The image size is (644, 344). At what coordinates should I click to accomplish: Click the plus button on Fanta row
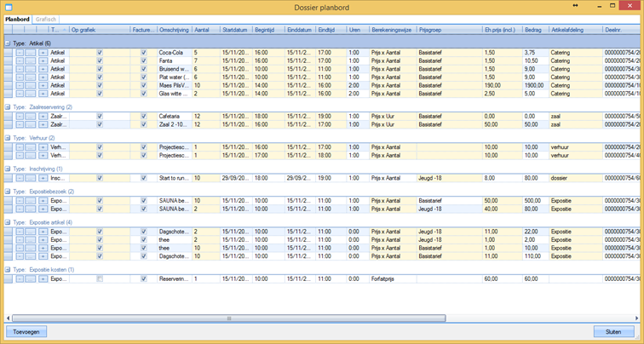[43, 60]
